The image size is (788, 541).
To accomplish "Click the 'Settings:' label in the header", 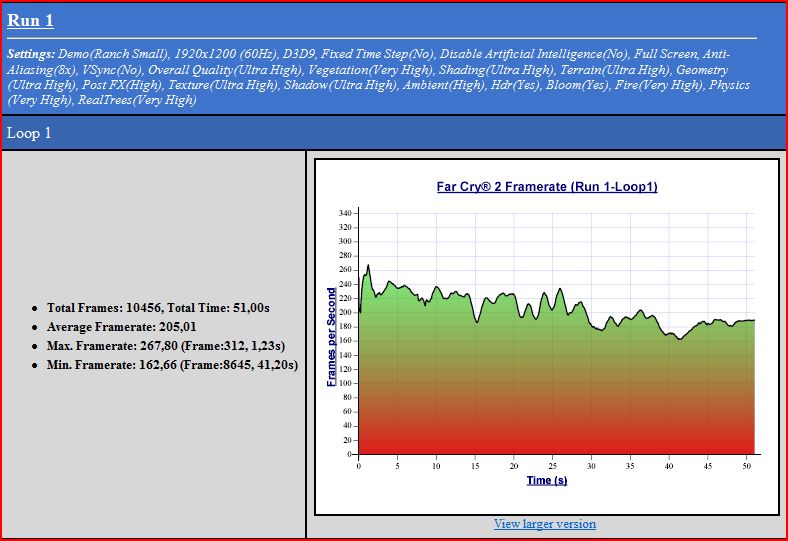I will click(x=31, y=54).
